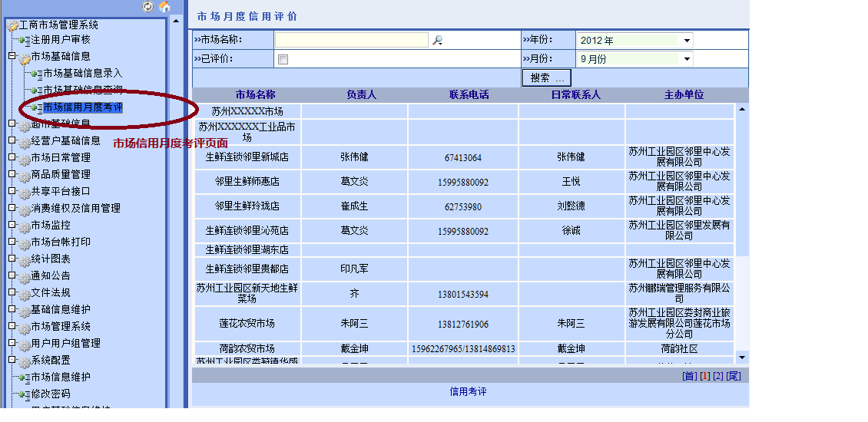The image size is (868, 422).
Task: Click the 主办单位 column header
Action: (684, 95)
